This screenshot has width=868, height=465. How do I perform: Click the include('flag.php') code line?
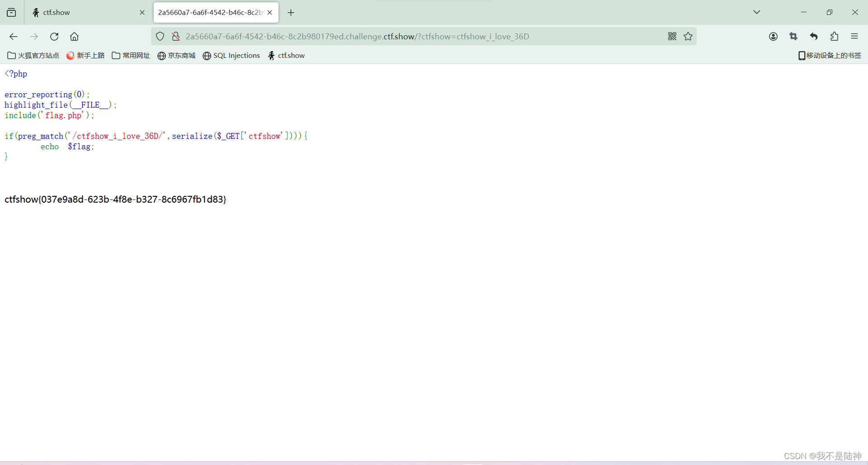(x=49, y=115)
